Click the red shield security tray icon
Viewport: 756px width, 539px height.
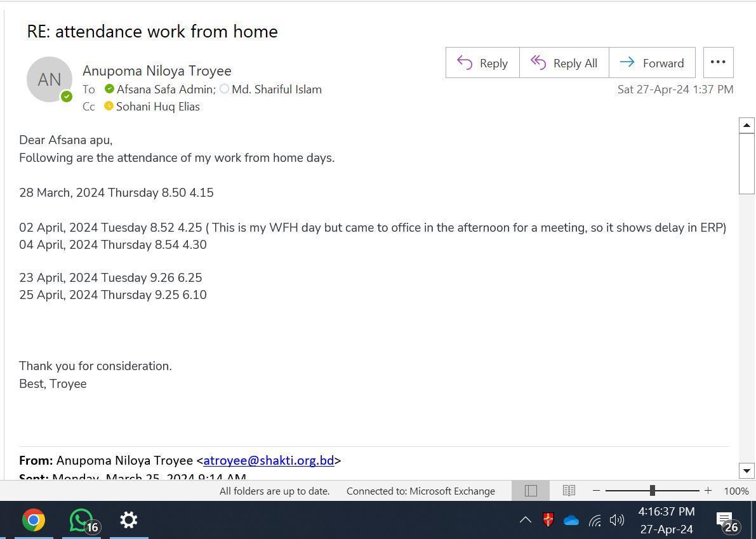pyautogui.click(x=548, y=520)
